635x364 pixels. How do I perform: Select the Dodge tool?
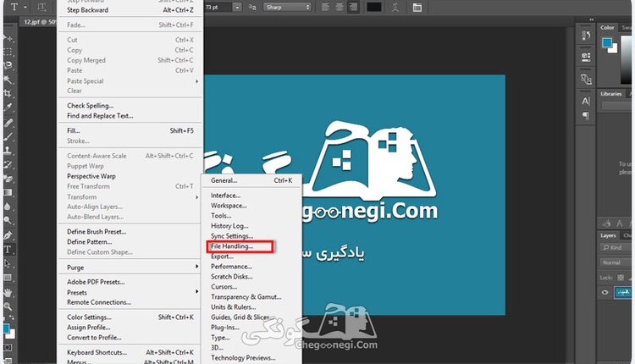(8, 220)
